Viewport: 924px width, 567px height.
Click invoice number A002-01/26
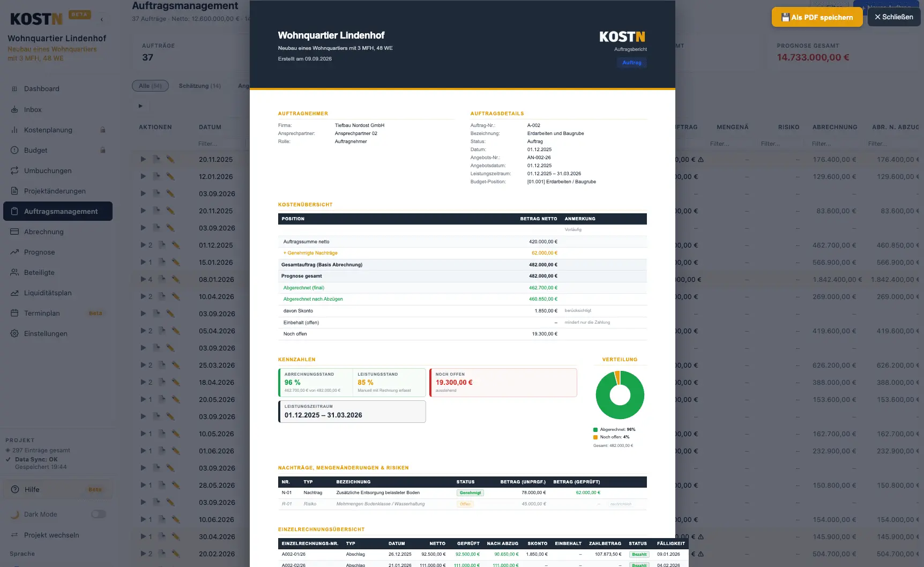click(294, 554)
